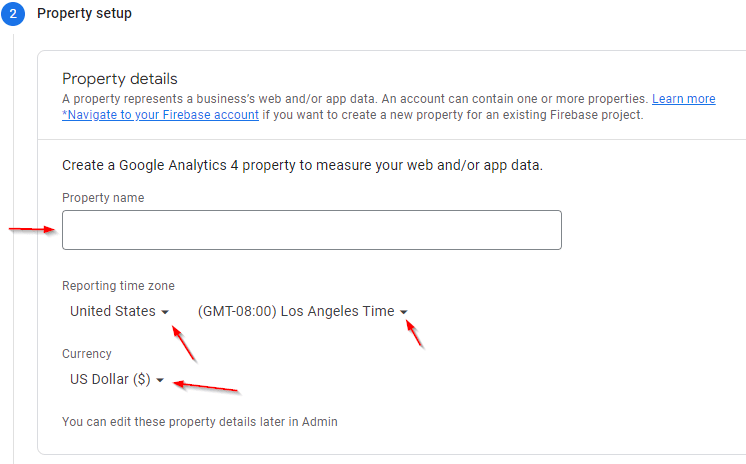This screenshot has height=464, width=746.
Task: Select the Property setup step heading
Action: click(84, 14)
